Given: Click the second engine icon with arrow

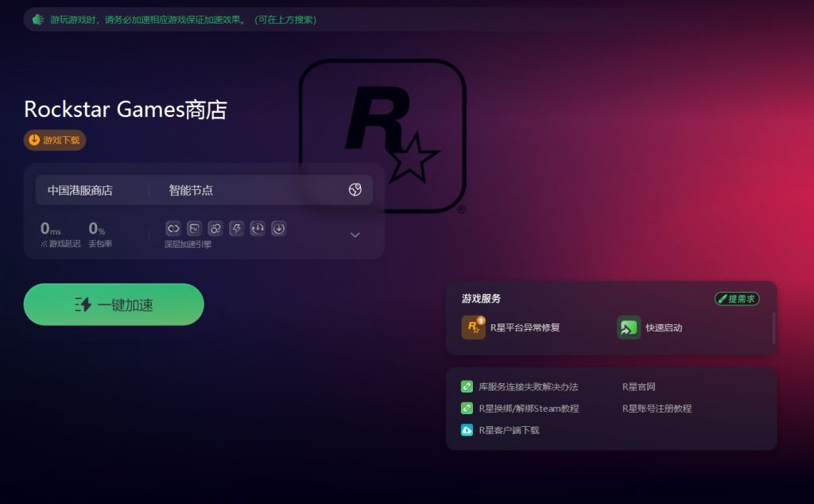Looking at the screenshot, I should coord(194,228).
